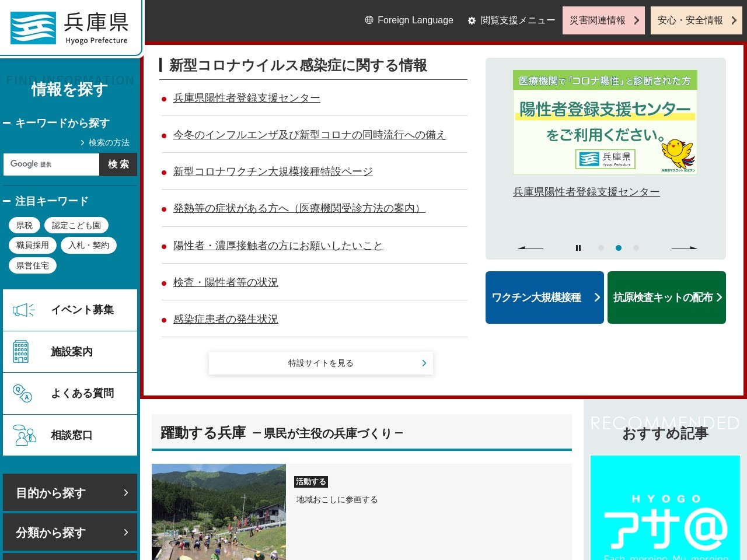Viewport: 747px width, 560px height.
Task: Click the Q&A icon for よくある質問
Action: (22, 394)
